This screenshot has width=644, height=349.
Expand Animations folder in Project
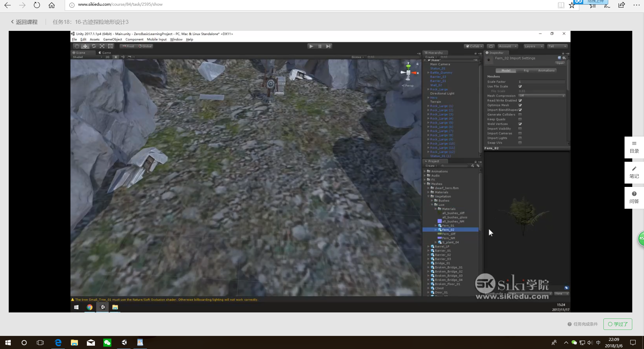click(x=425, y=171)
